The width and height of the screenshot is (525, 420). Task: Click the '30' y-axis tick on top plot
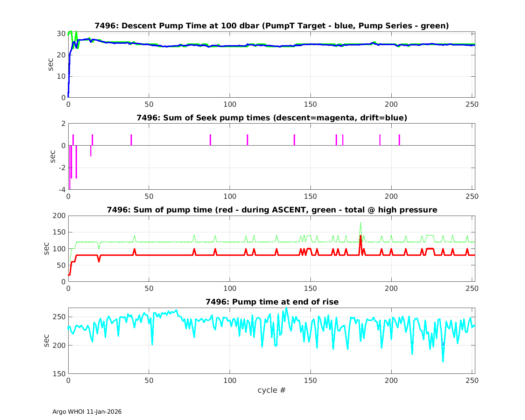coord(61,34)
